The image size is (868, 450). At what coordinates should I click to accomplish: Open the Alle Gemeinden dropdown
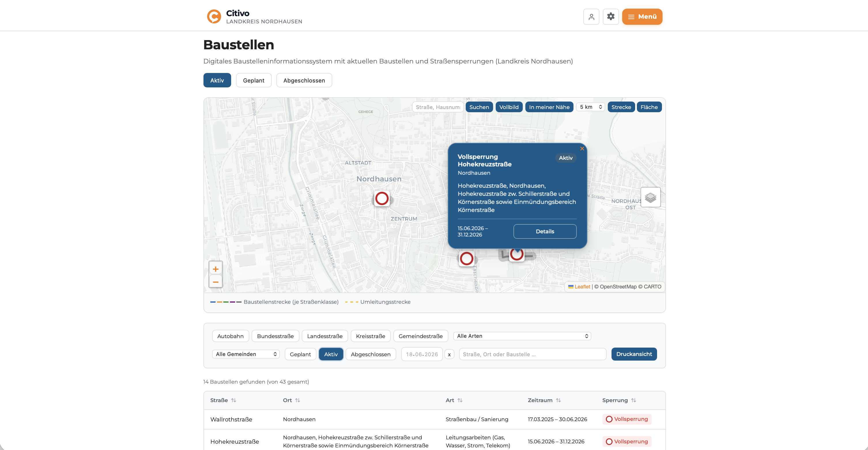click(x=246, y=354)
